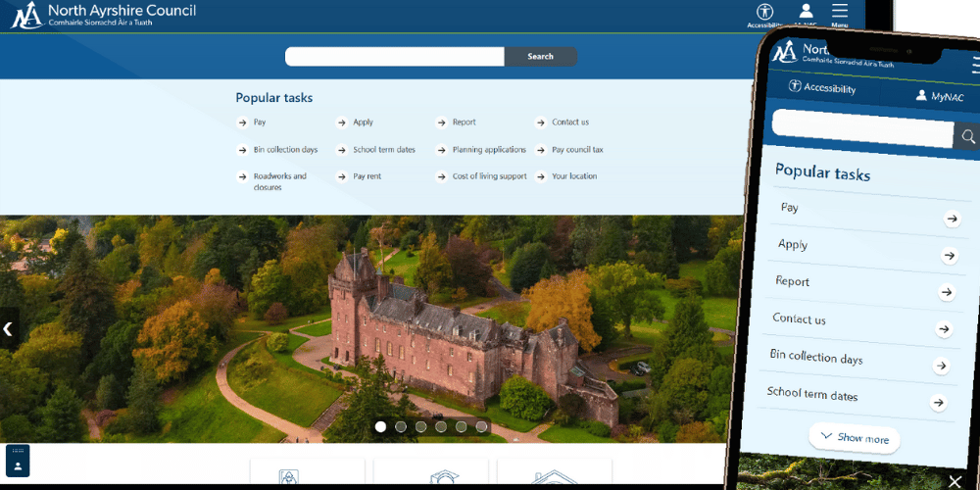This screenshot has width=980, height=490.
Task: Click arrow icon beside Pay council tax
Action: point(541,150)
